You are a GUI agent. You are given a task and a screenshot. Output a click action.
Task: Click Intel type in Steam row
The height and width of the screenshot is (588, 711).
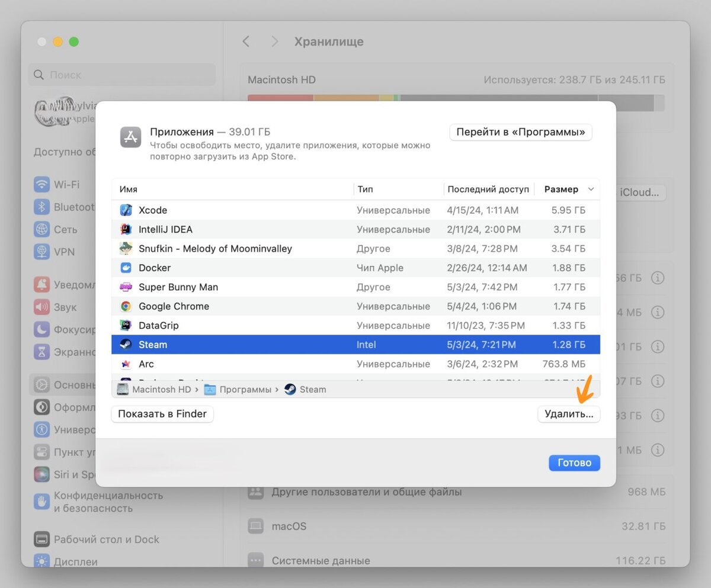366,345
